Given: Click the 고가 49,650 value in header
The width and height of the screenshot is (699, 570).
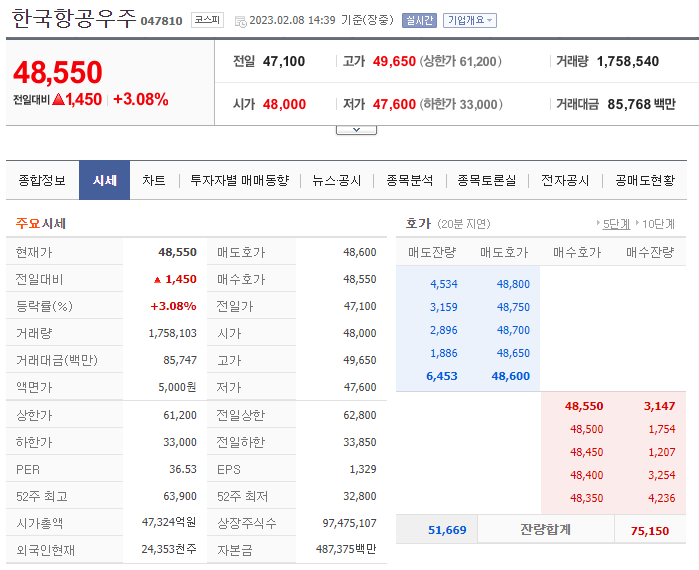Looking at the screenshot, I should (x=394, y=61).
